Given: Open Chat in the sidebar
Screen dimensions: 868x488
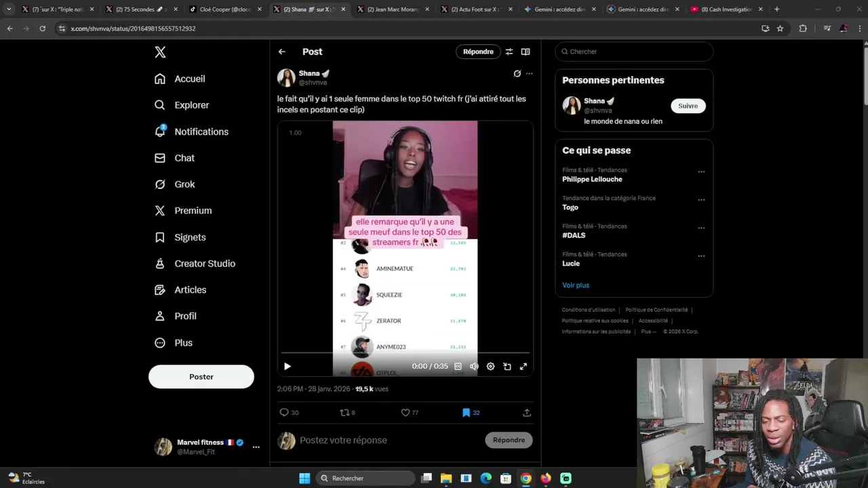Looking at the screenshot, I should 174,158.
